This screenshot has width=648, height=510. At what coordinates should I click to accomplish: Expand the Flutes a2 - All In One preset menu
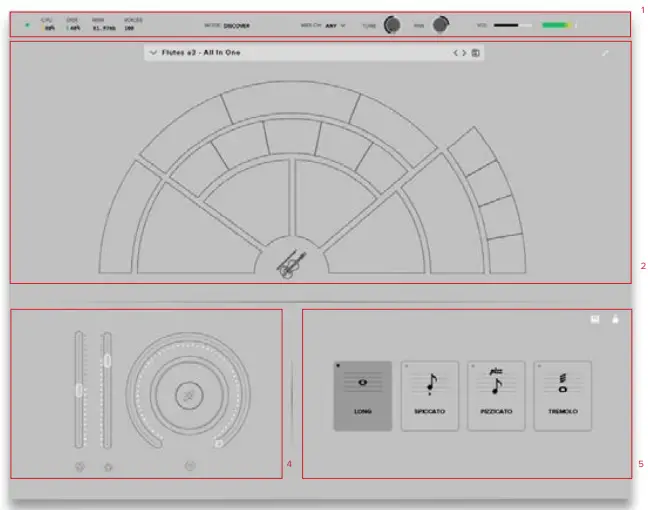click(153, 52)
